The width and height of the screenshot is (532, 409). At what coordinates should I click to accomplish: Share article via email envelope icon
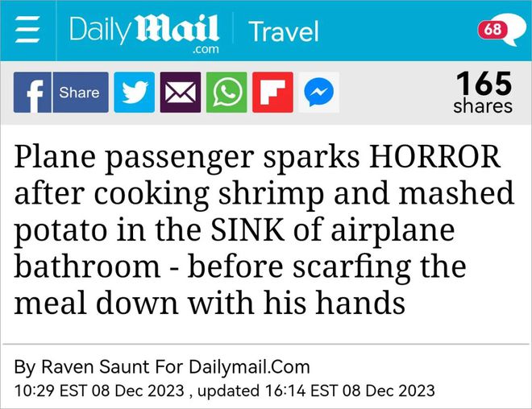pyautogui.click(x=181, y=92)
